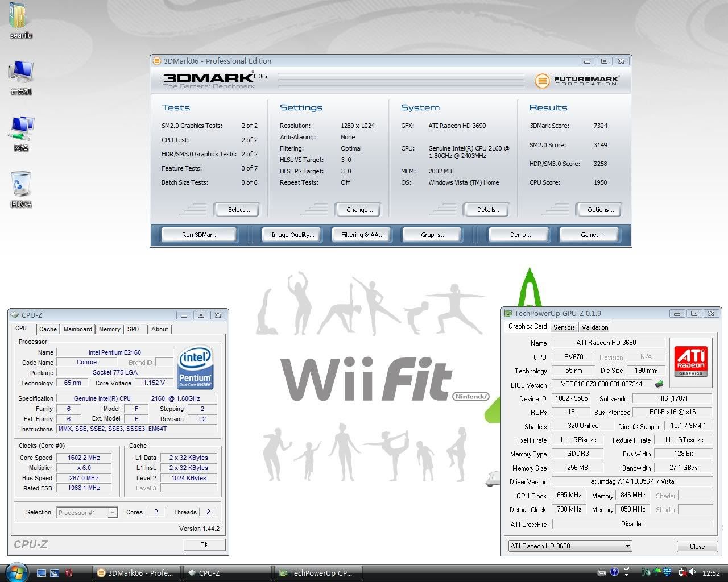Open the searilu folder on desktop
Viewport: 728px width, 582px height.
20,21
